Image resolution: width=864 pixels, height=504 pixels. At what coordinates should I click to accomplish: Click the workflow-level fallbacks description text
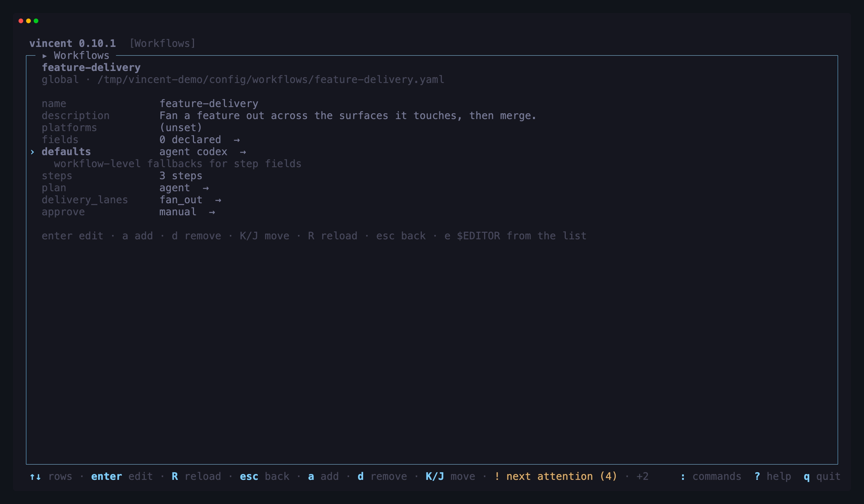[177, 164]
